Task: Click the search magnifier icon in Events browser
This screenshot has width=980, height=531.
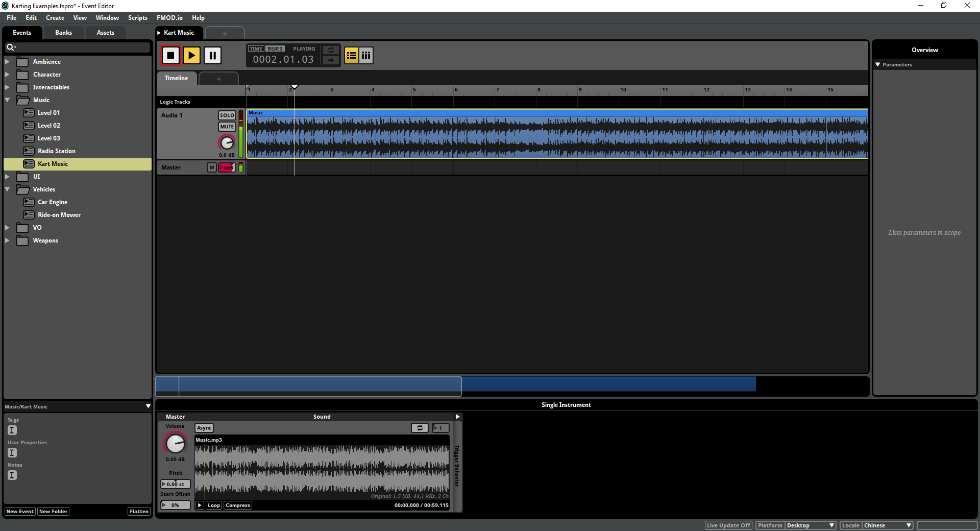Action: point(10,47)
